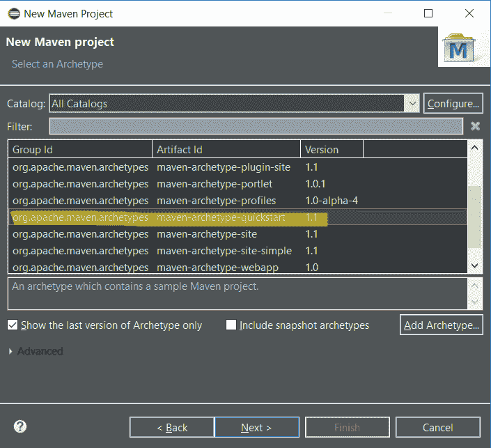This screenshot has width=491, height=448.
Task: Click the archetype list scroll up arrow
Action: click(x=475, y=148)
